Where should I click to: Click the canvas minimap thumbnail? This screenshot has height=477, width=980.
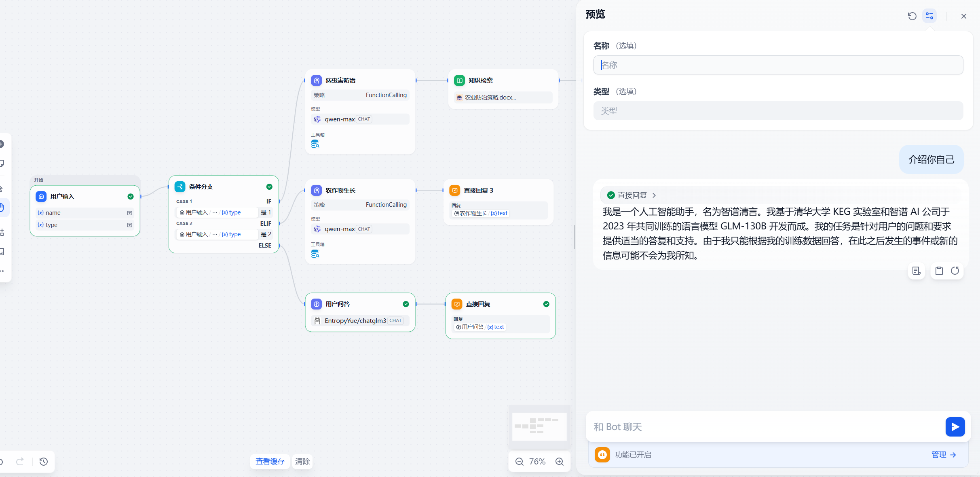click(539, 426)
